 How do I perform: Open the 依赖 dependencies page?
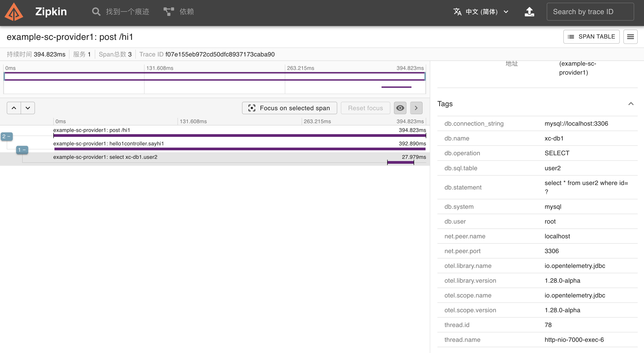tap(179, 11)
